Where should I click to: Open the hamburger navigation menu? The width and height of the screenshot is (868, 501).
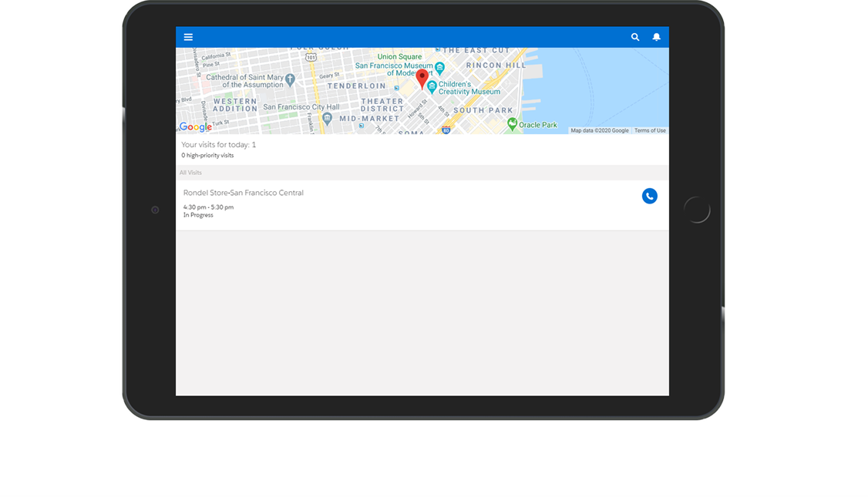tap(188, 37)
